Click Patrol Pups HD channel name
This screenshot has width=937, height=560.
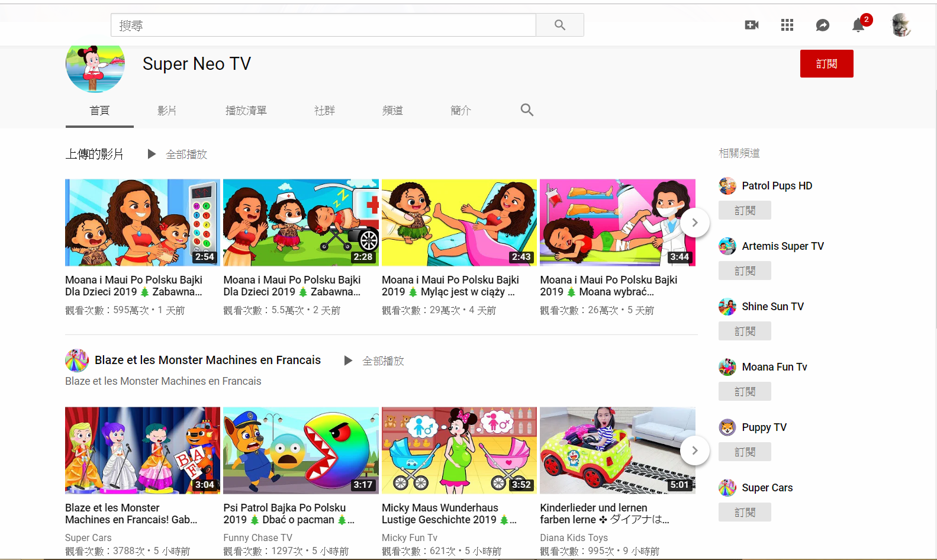777,186
